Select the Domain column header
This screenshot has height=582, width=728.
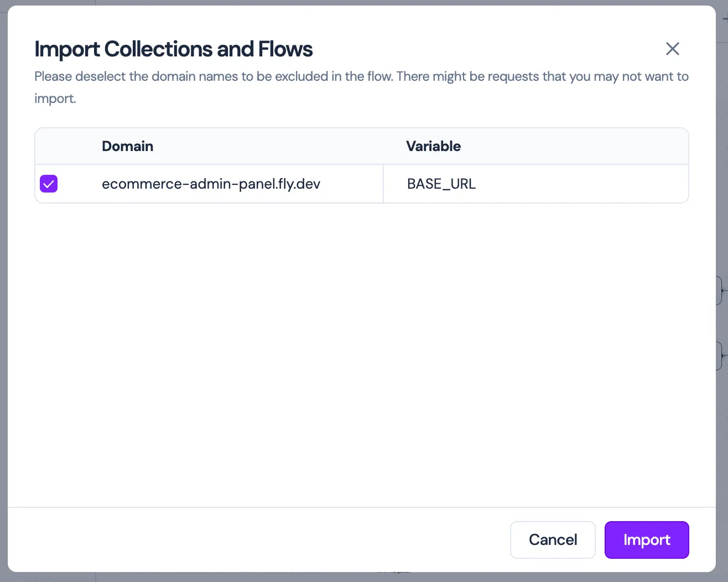tap(127, 146)
